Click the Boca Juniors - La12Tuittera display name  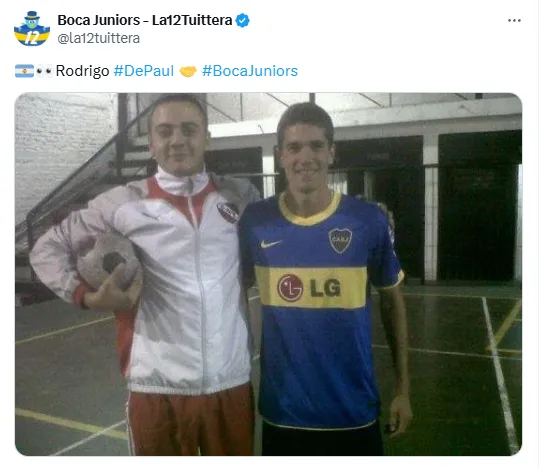point(145,20)
